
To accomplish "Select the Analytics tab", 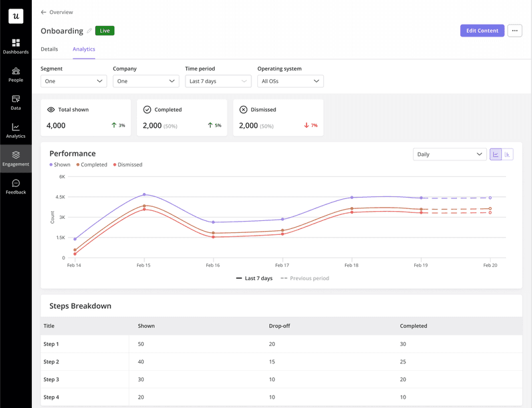I will click(x=84, y=49).
